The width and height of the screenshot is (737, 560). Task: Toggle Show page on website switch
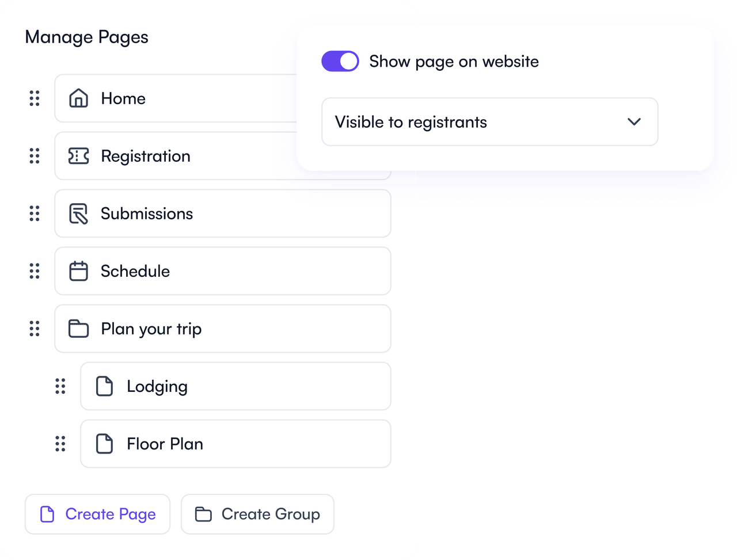(x=340, y=61)
